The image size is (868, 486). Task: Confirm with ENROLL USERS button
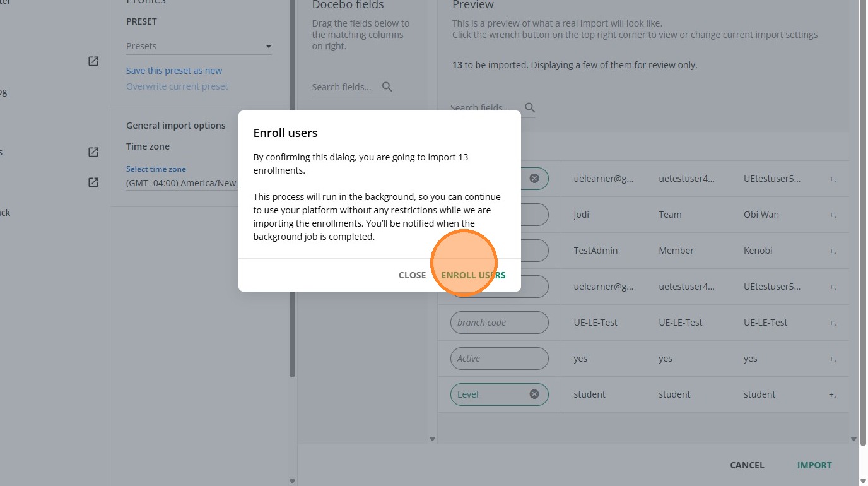pos(473,275)
